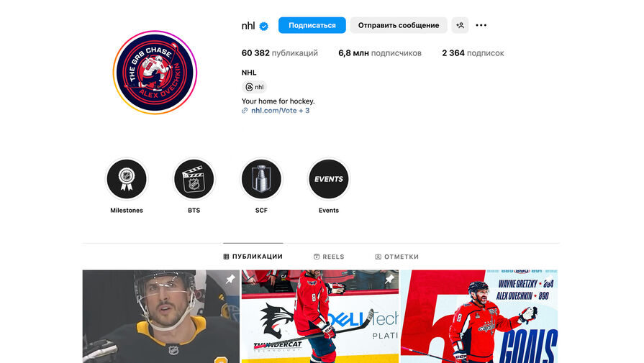
Task: Click the blue verified badge
Action: (264, 27)
